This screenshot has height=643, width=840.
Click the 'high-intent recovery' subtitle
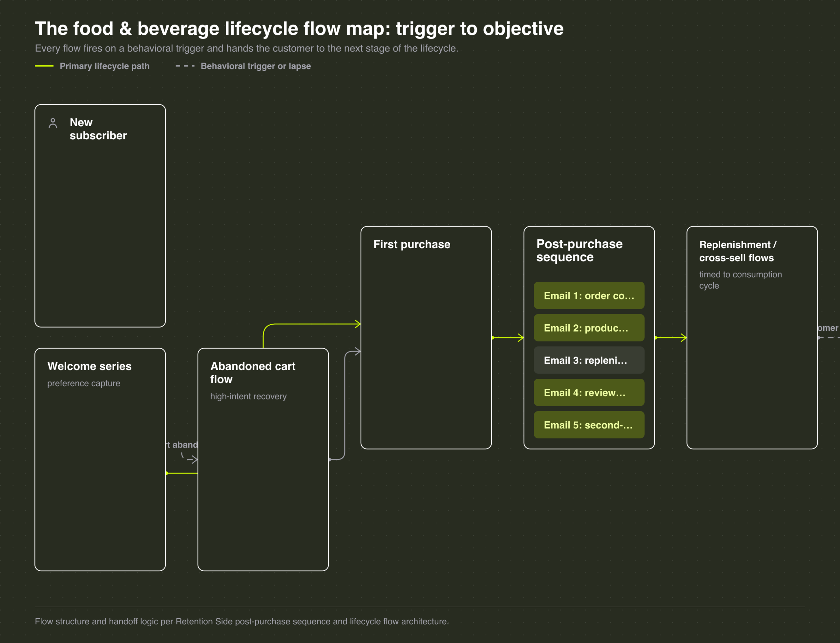248,396
